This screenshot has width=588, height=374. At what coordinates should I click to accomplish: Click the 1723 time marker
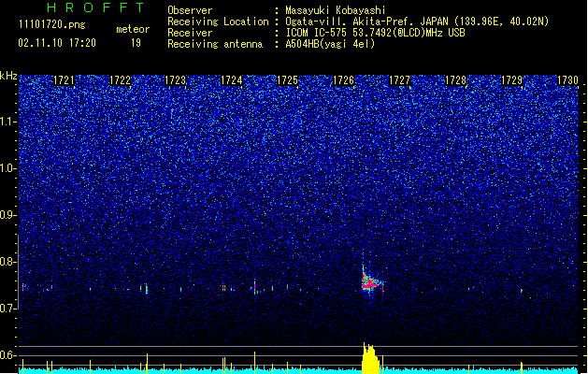pyautogui.click(x=176, y=80)
